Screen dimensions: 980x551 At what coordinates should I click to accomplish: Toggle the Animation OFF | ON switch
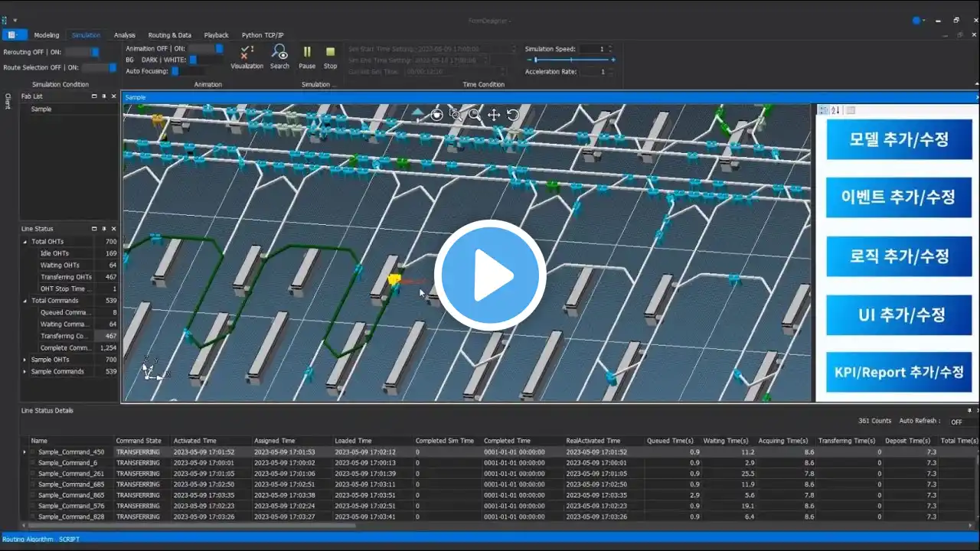tap(206, 48)
